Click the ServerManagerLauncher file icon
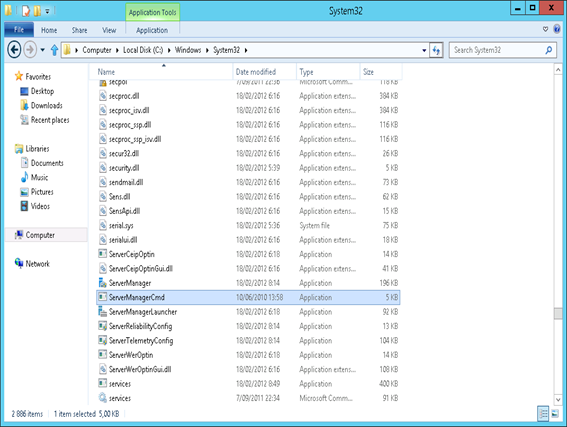 tap(102, 311)
